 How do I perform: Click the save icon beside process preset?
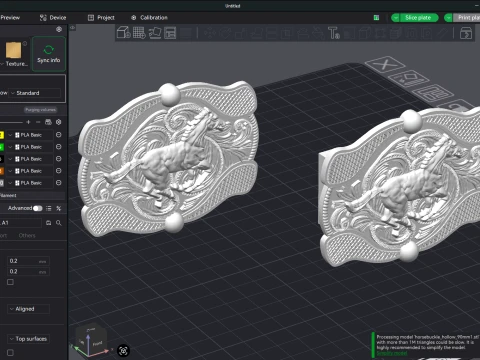pos(49,223)
